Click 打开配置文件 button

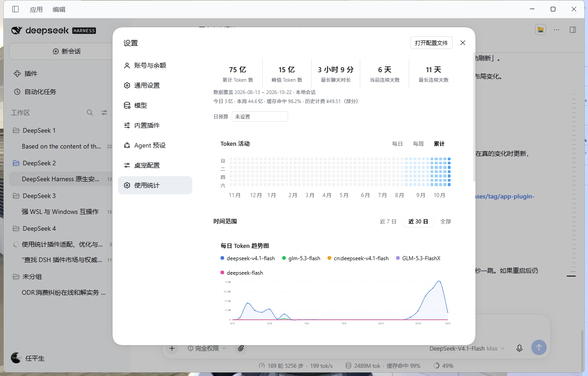click(431, 43)
